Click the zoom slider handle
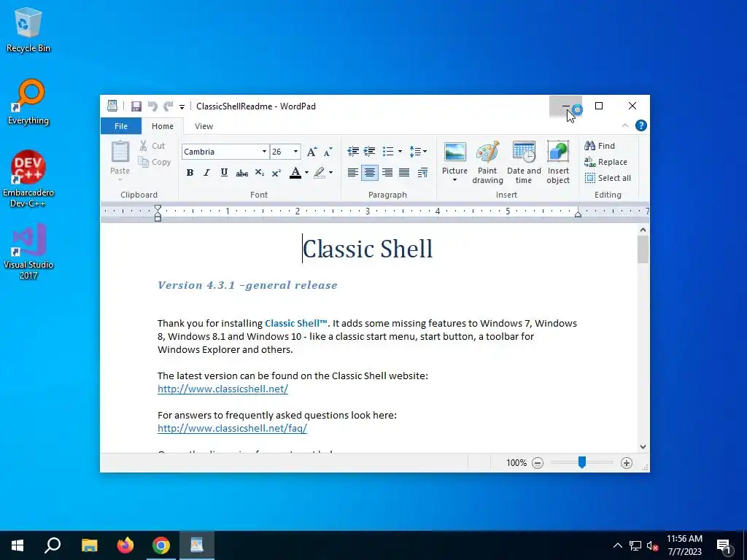Screen dimensions: 747x560 pyautogui.click(x=581, y=462)
